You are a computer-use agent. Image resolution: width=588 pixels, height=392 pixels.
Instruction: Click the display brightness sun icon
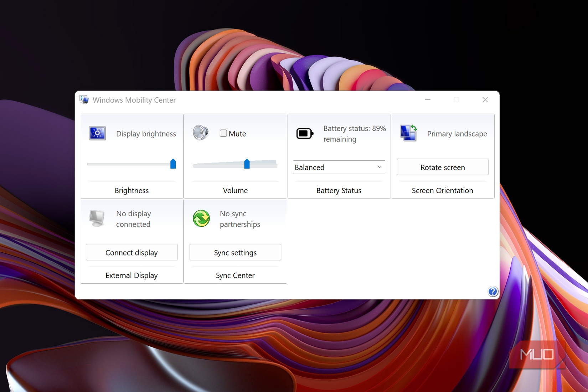(97, 133)
